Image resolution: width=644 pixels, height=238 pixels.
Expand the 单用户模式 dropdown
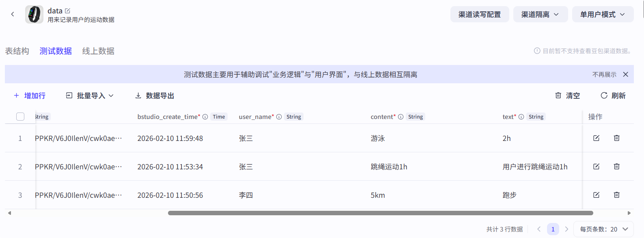pos(603,14)
